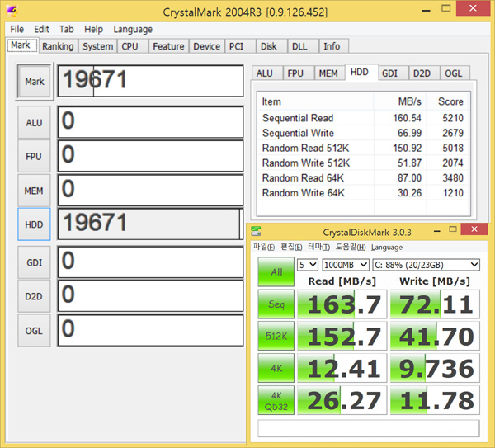Select the Sequential Read row
Screen dimensions: 495x448
click(x=363, y=118)
